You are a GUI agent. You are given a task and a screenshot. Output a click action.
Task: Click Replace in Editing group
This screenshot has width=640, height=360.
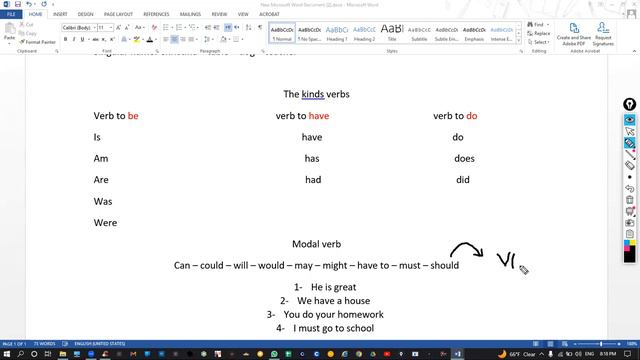[x=539, y=33]
